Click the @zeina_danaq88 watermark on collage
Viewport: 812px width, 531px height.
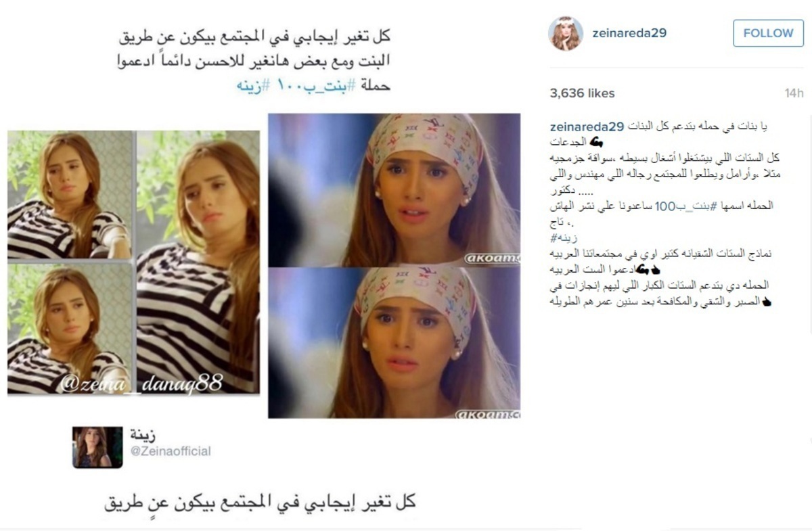[141, 384]
